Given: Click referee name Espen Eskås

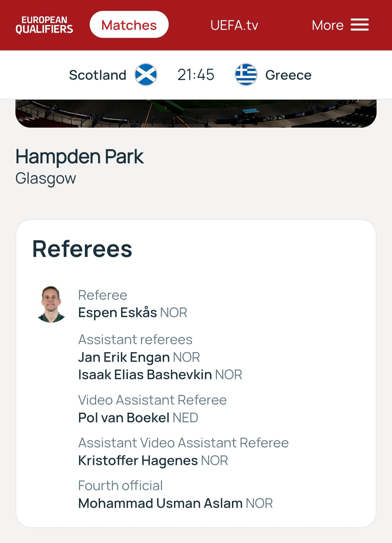Looking at the screenshot, I should 118,313.
